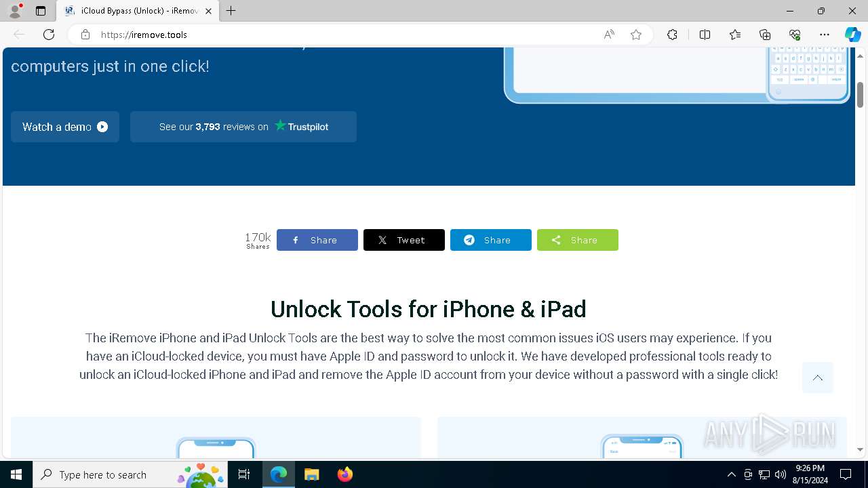Viewport: 868px width, 488px height.
Task: Open browser Extensions icon
Action: point(672,35)
